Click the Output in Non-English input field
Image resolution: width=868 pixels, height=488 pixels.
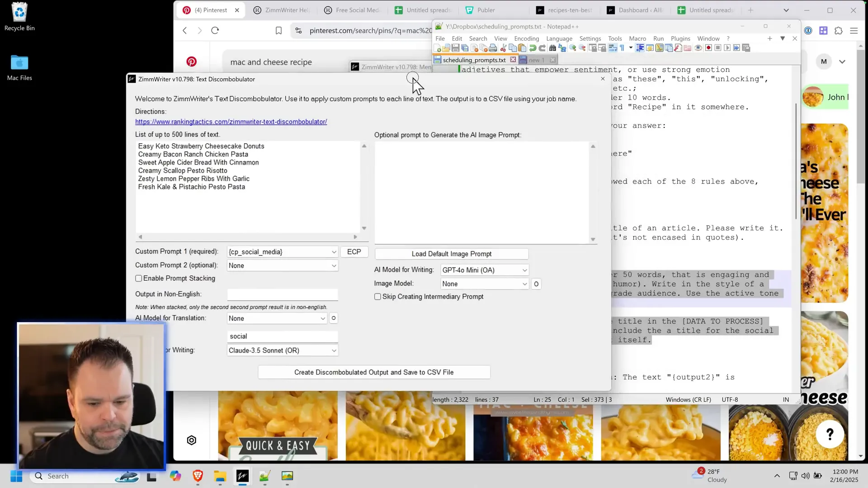[283, 294]
